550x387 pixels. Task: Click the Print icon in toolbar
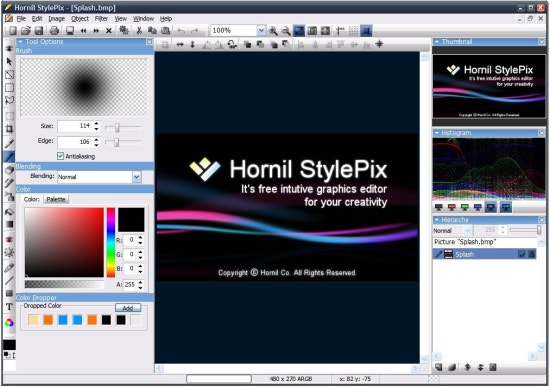[x=54, y=31]
